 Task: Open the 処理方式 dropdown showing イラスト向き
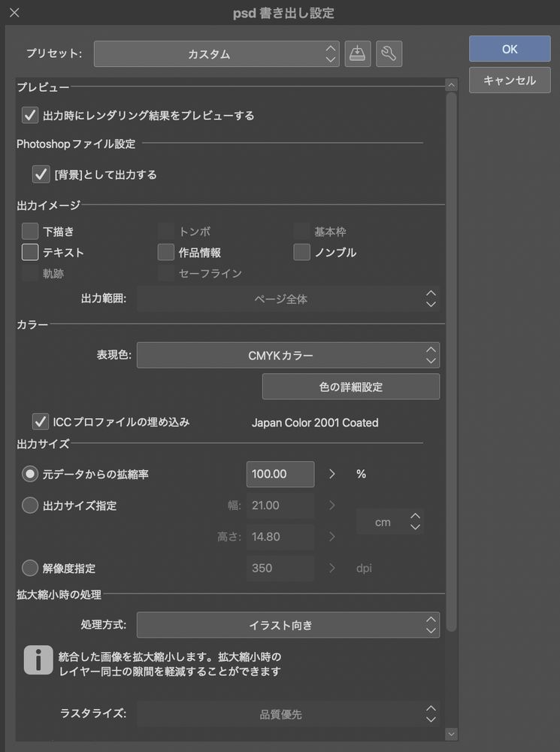288,626
